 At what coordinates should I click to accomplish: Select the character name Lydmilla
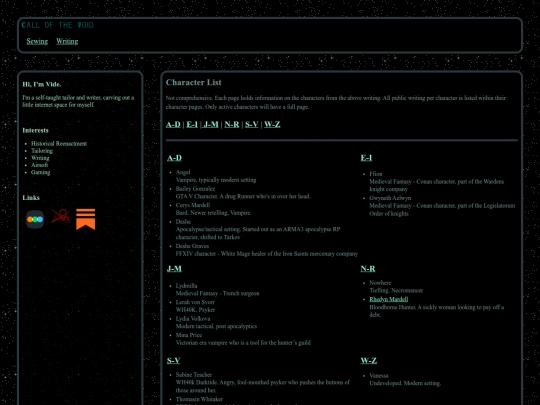186,286
